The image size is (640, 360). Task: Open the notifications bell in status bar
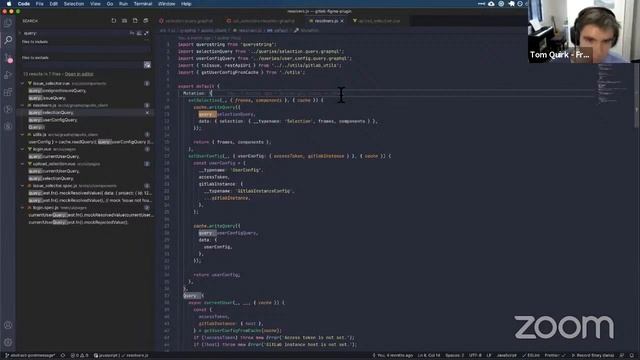[631, 356]
